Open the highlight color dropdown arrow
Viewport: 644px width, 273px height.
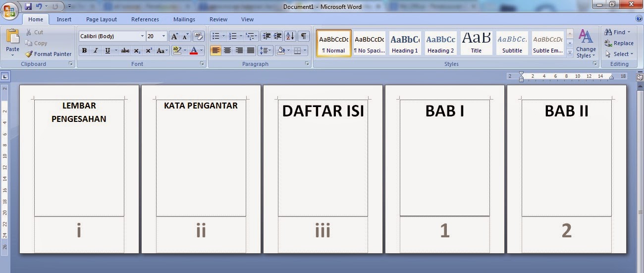point(184,51)
